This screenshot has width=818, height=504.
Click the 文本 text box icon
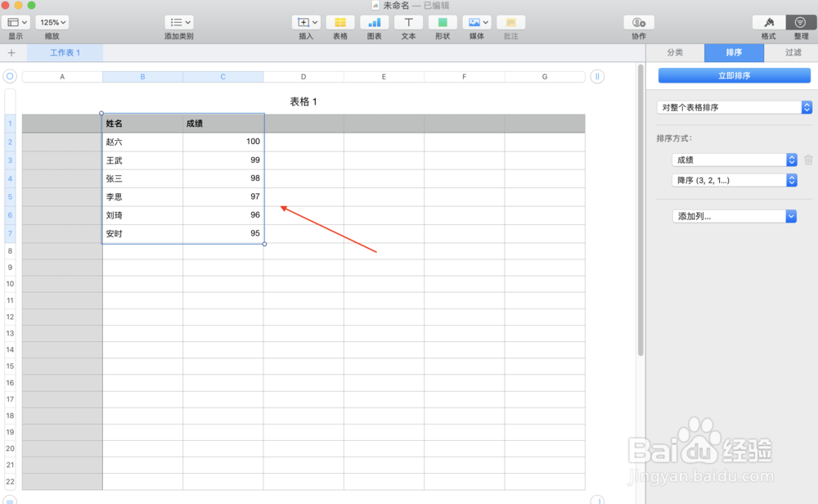click(408, 22)
